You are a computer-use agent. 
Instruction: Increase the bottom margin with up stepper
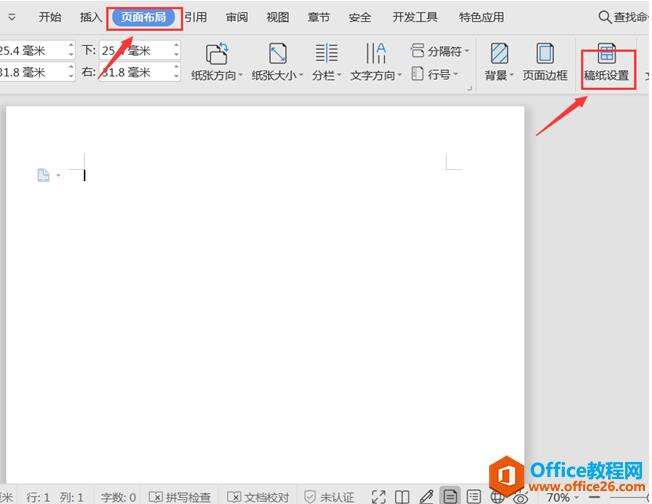(x=176, y=45)
